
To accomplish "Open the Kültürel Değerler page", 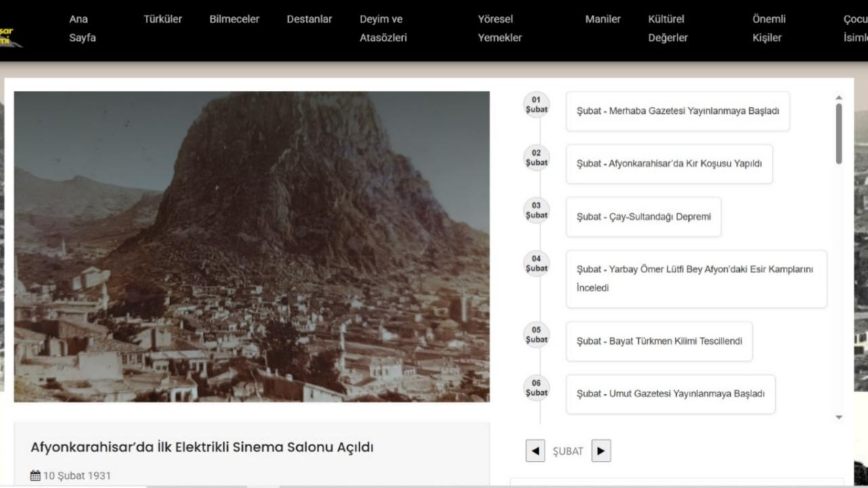I will pyautogui.click(x=667, y=28).
